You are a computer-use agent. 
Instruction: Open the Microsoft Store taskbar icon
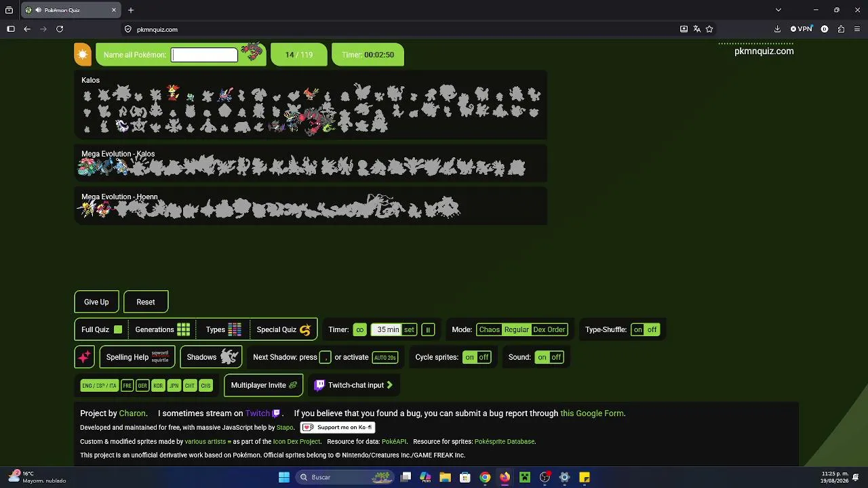[465, 477]
